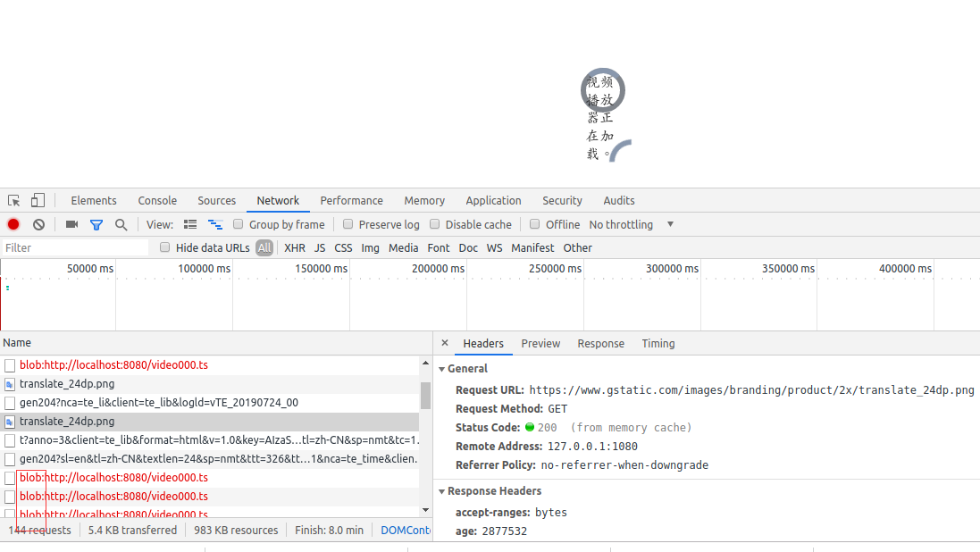Click inside the Filter input field

(71, 247)
